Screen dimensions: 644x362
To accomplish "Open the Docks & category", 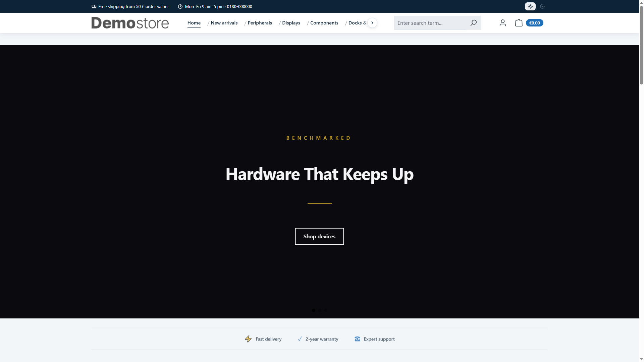I will tap(357, 23).
